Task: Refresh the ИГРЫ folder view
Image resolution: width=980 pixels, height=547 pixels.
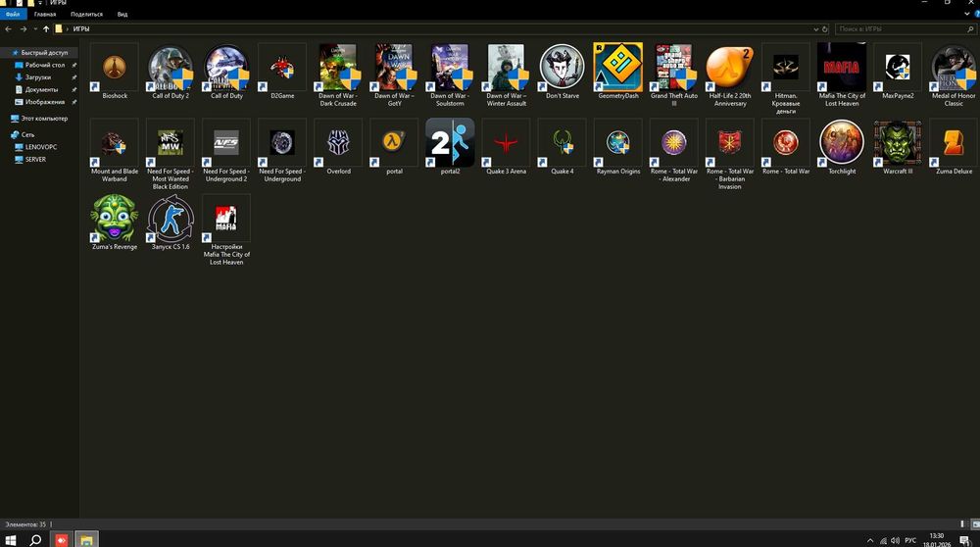Action: pos(825,28)
